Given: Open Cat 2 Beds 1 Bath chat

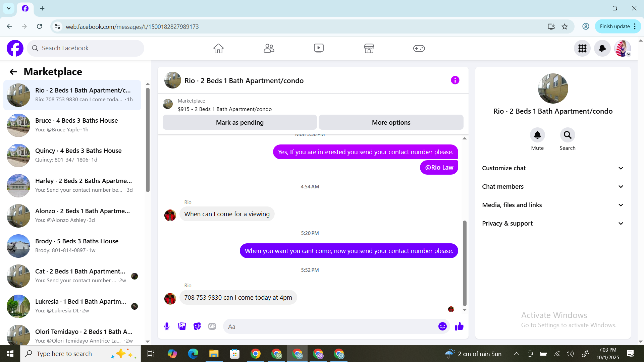Looking at the screenshot, I should point(72,276).
